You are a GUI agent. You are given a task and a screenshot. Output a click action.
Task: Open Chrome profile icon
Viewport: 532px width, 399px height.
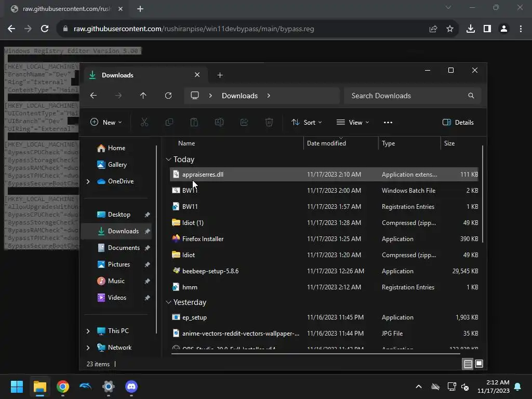[504, 29]
